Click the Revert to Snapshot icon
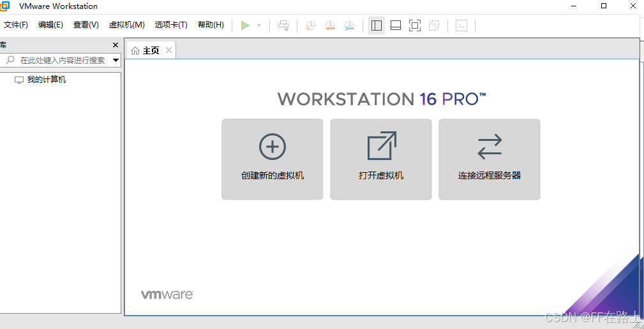The image size is (644, 329). pyautogui.click(x=330, y=26)
